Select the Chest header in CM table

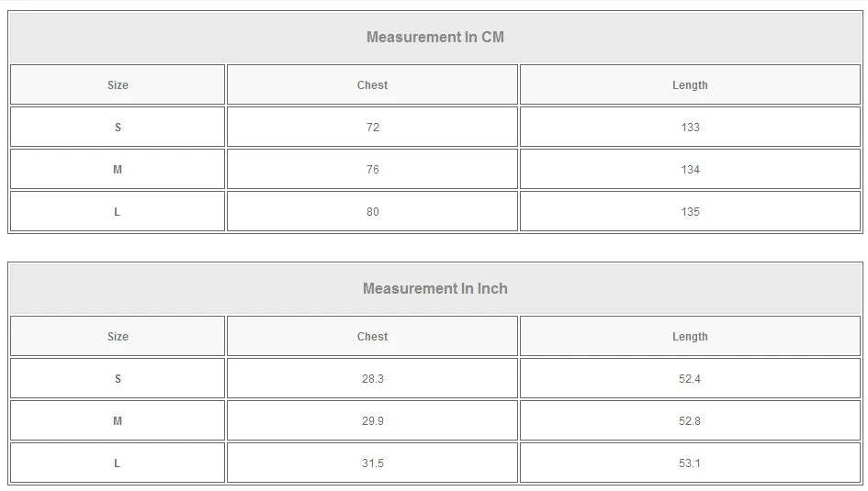tap(372, 85)
